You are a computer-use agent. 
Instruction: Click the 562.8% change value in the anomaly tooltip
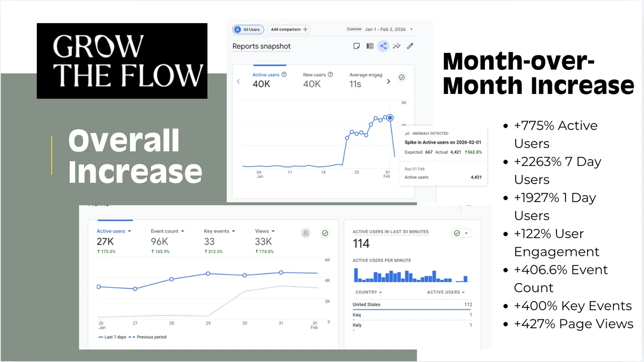point(473,152)
